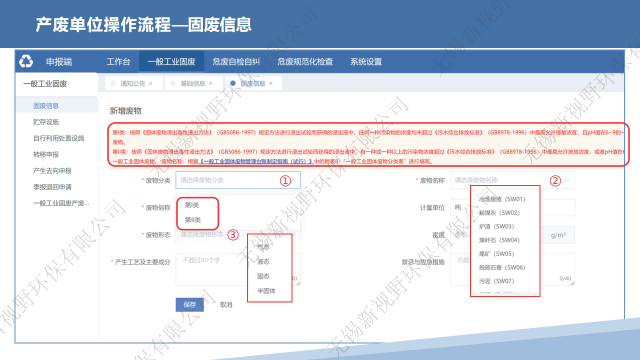Select 脱硫石膏 (SW06) option
The image size is (640, 360).
[502, 267]
